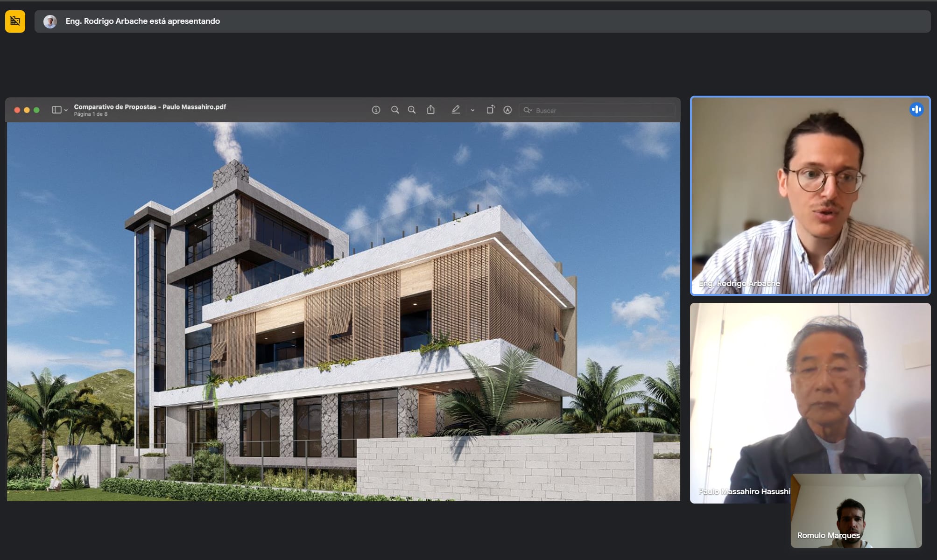The image size is (937, 560).
Task: Expand the sidebar view options chevron
Action: [x=66, y=111]
